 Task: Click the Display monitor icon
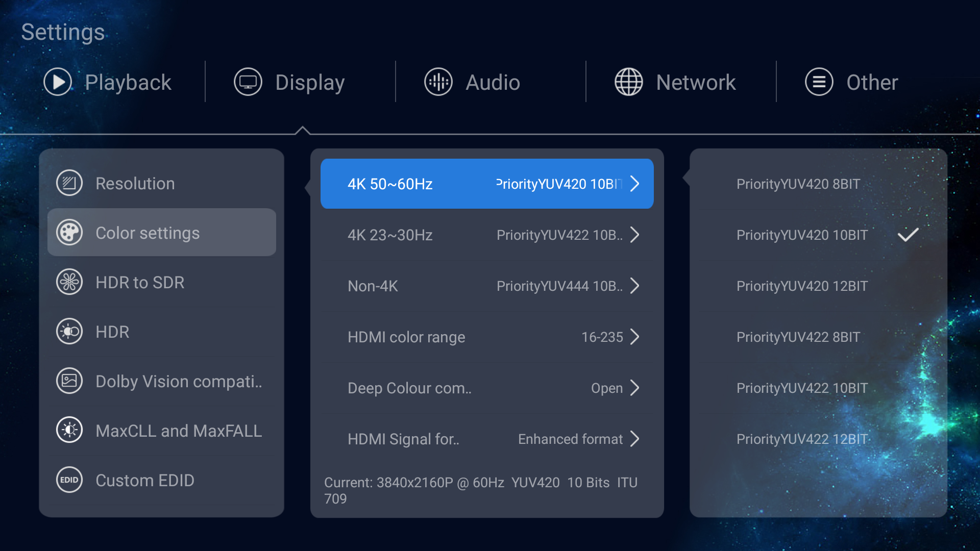point(248,82)
